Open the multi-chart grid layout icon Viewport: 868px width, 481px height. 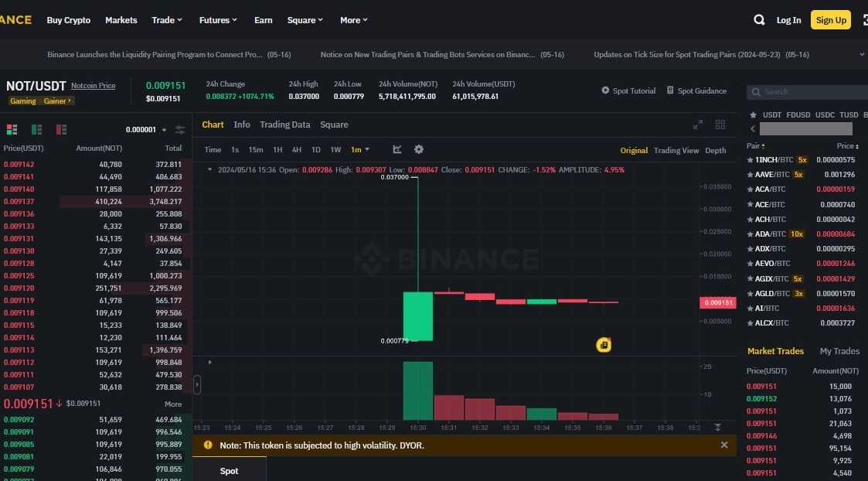(720, 125)
